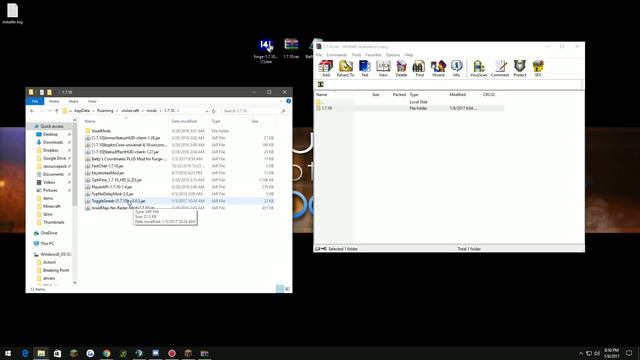Click the up-one-level icon in WinRAR address bar
Viewport: 640px width, 360px height.
click(321, 84)
